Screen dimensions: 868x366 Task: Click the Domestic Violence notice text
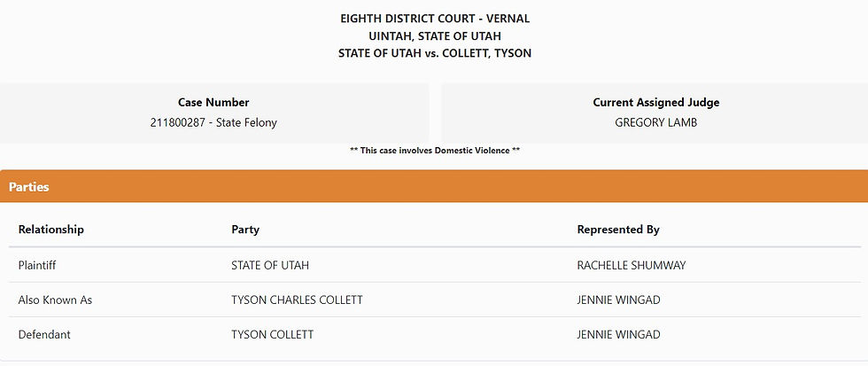click(434, 151)
